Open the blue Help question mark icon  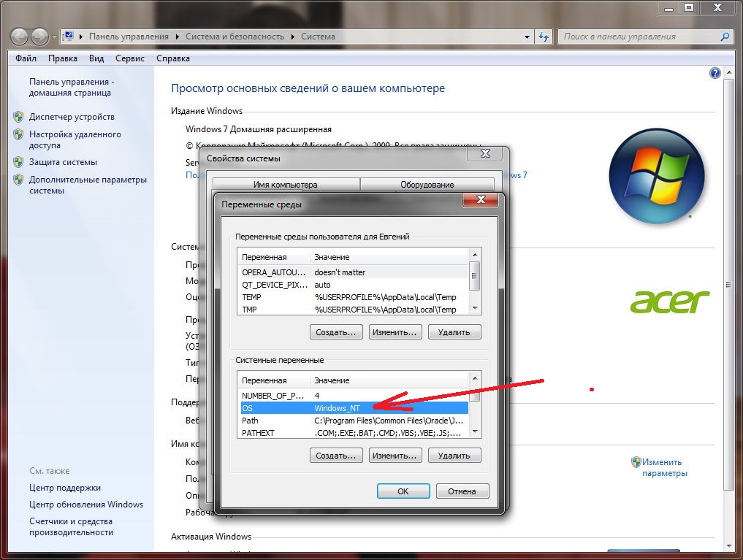[x=715, y=73]
